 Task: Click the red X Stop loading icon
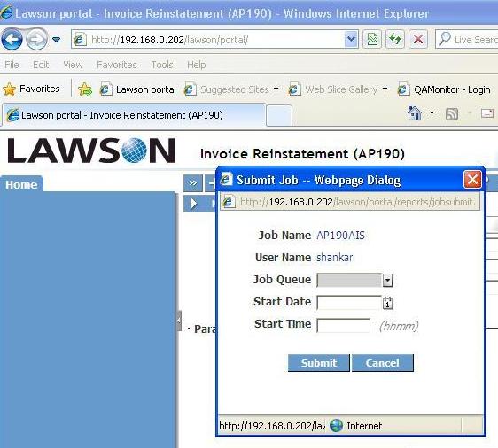coord(418,39)
